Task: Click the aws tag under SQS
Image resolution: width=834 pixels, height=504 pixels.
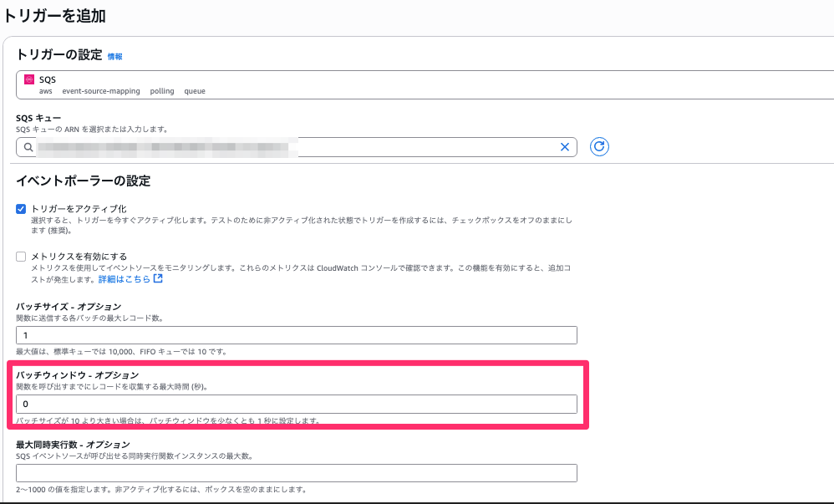Action: tap(48, 91)
